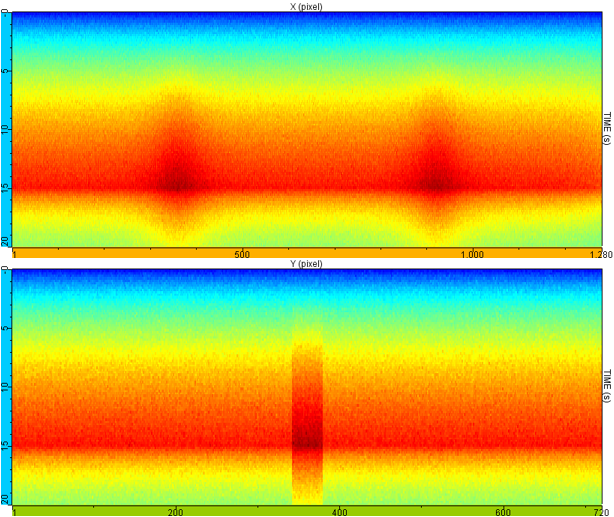Click the cyan time ruler of the Y plot
Viewport: 614px width, 517px height.
point(6,387)
